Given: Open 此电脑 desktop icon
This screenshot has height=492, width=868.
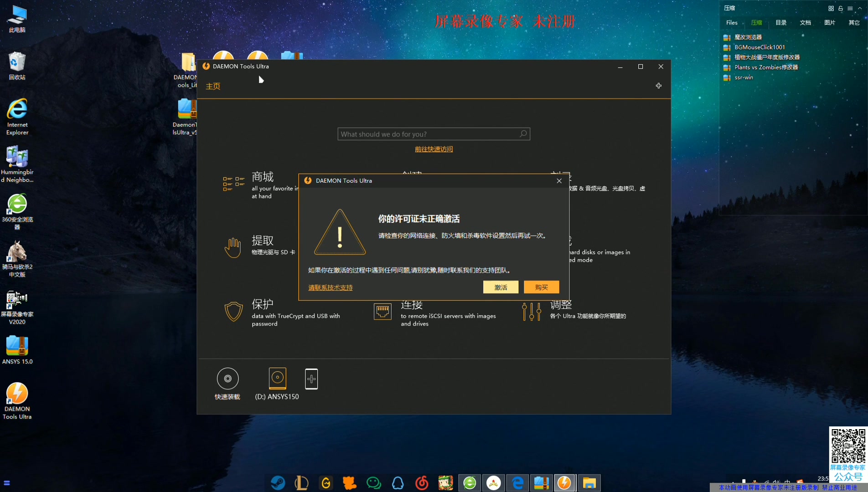Looking at the screenshot, I should [x=17, y=19].
